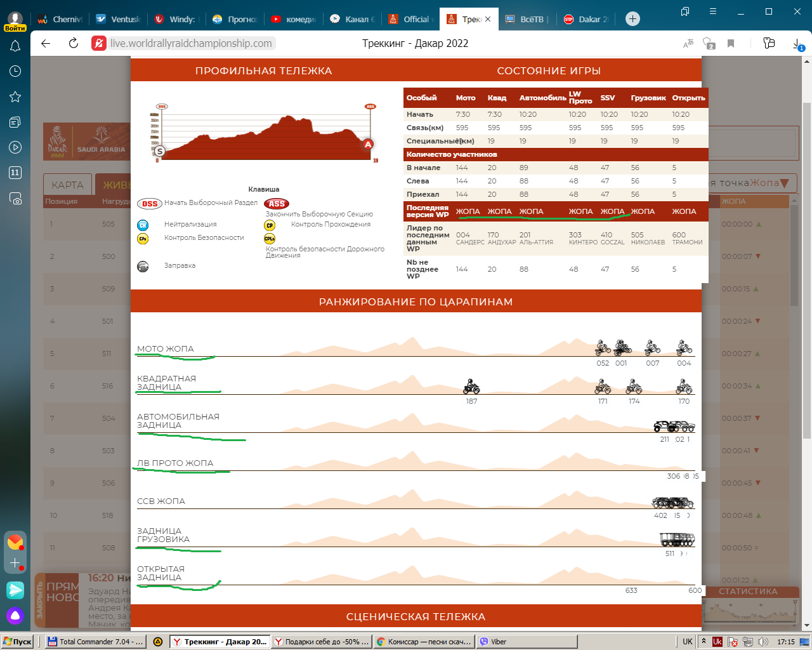This screenshot has width=812, height=650.
Task: Open Total Commander from the taskbar
Action: click(96, 642)
